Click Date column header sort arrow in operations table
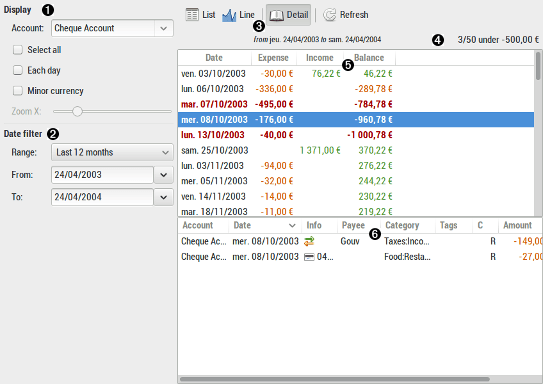This screenshot has height=384, width=545. [292, 226]
